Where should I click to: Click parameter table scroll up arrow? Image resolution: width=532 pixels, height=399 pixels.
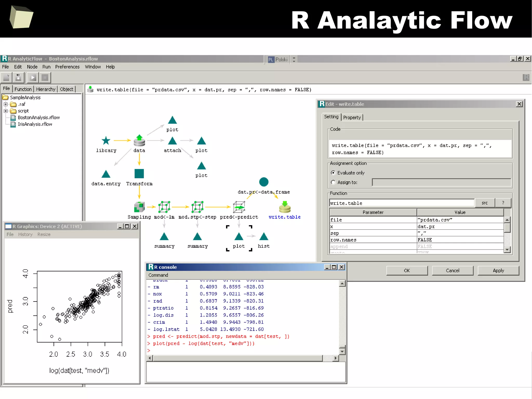coord(507,220)
